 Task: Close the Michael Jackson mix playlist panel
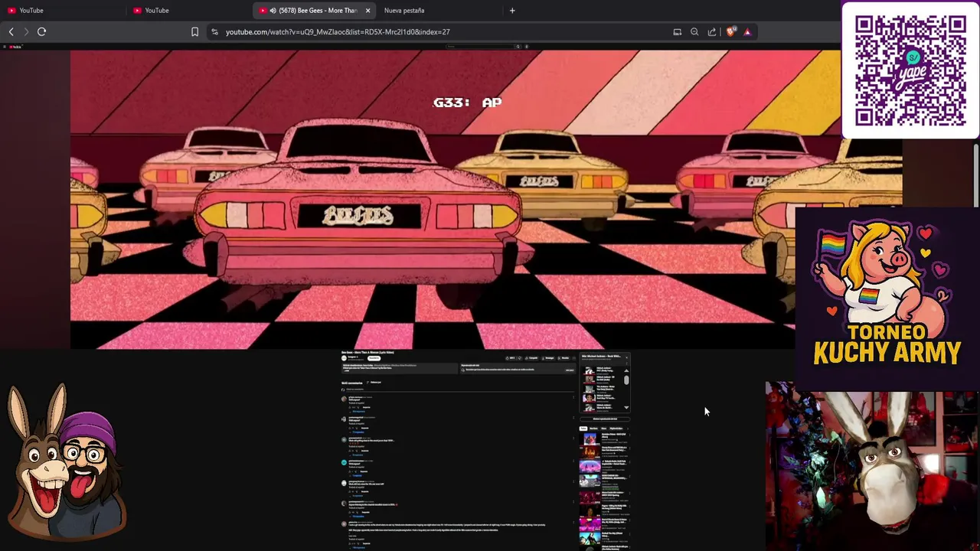point(626,357)
